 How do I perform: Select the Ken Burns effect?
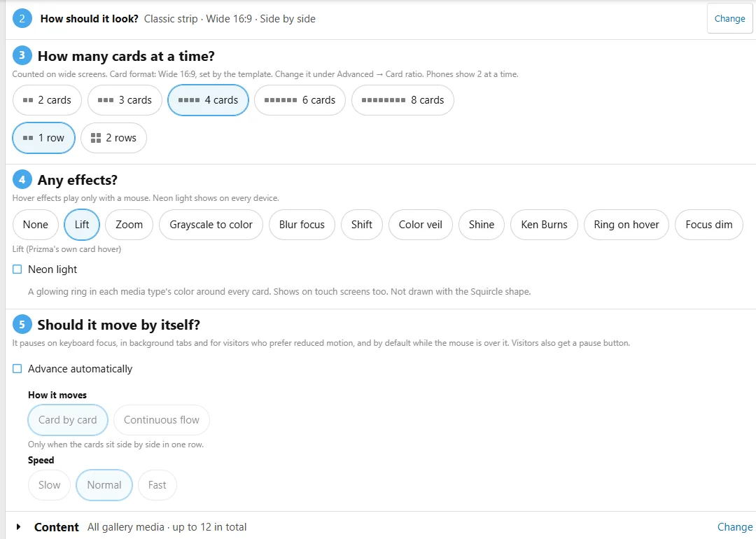point(545,225)
